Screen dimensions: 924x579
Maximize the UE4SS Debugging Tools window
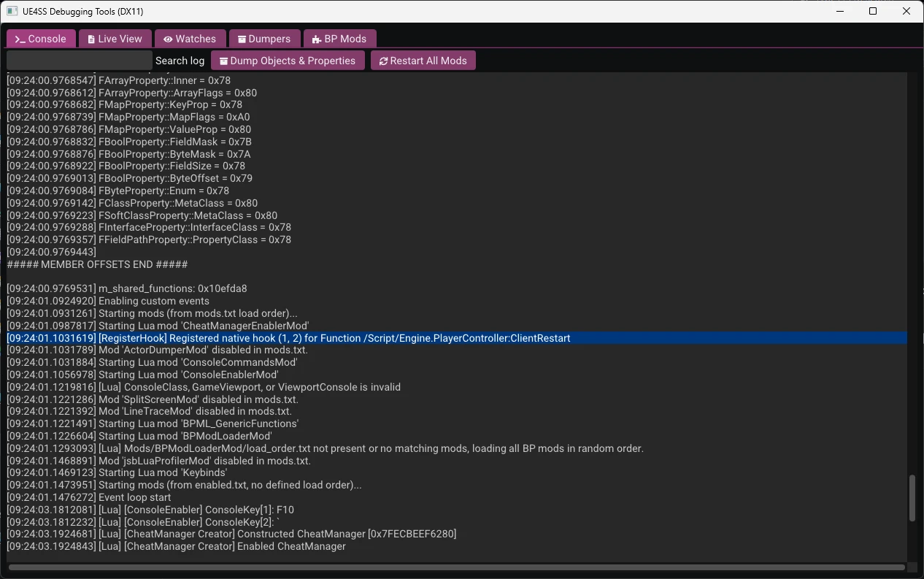click(872, 11)
